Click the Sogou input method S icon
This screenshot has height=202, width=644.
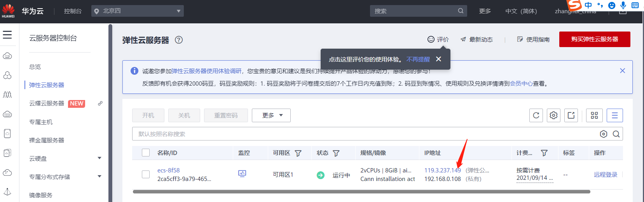pyautogui.click(x=574, y=5)
